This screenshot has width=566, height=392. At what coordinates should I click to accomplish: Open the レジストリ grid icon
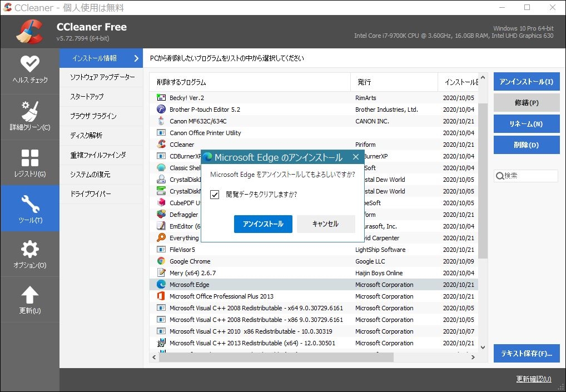pyautogui.click(x=30, y=158)
